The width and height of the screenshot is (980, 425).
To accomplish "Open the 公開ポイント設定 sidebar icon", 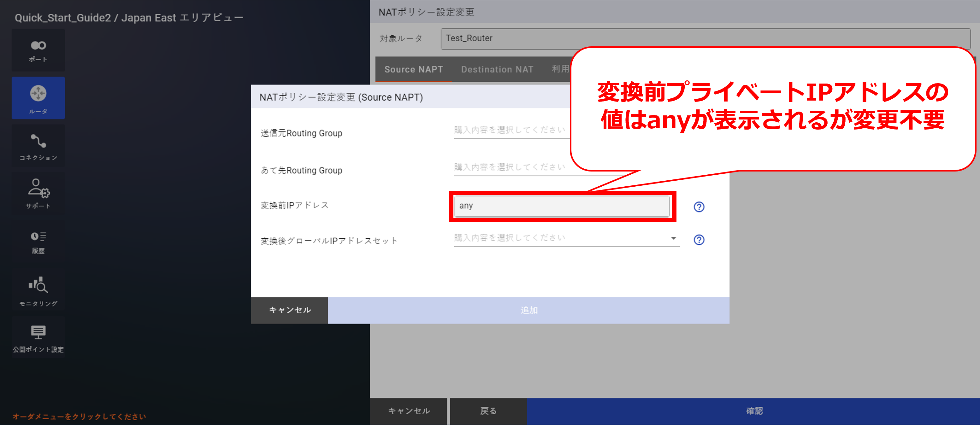I will point(38,338).
